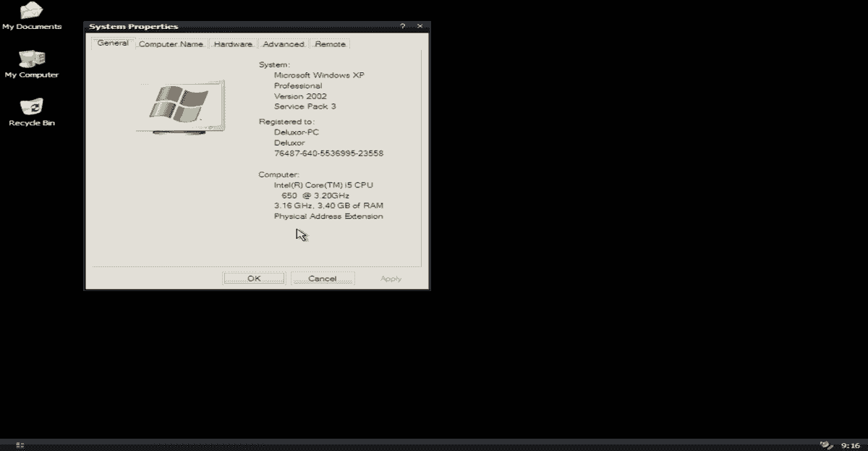The height and width of the screenshot is (451, 868).
Task: Click the Apply button
Action: (x=390, y=278)
